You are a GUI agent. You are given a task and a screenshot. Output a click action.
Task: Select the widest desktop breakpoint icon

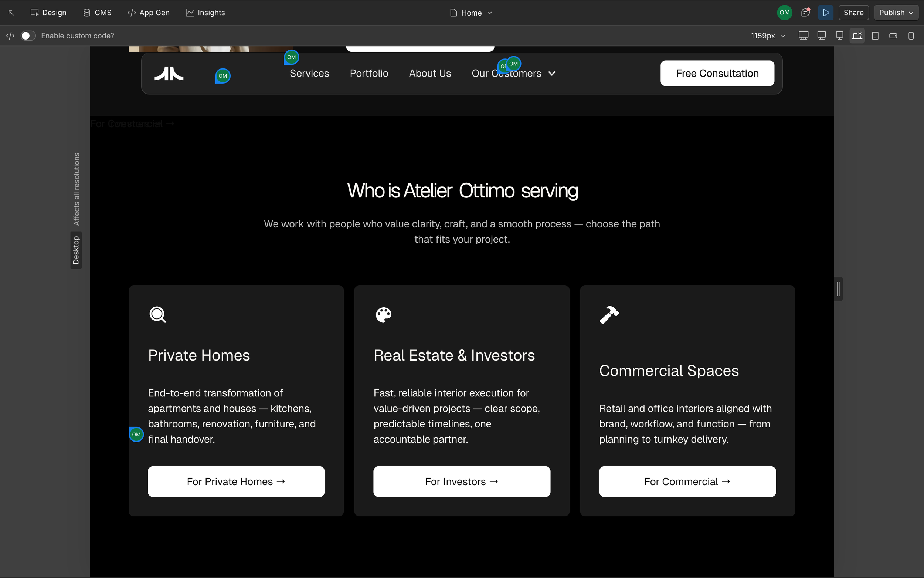click(x=803, y=36)
